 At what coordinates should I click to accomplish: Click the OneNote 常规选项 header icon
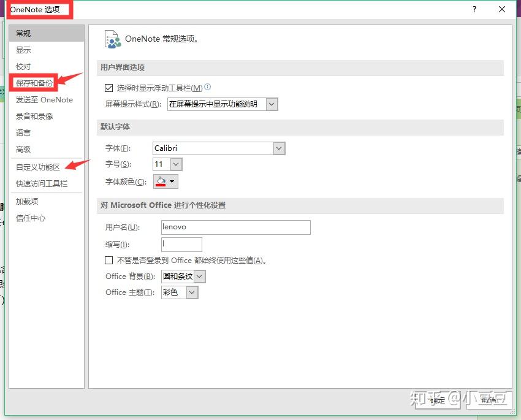[x=113, y=39]
